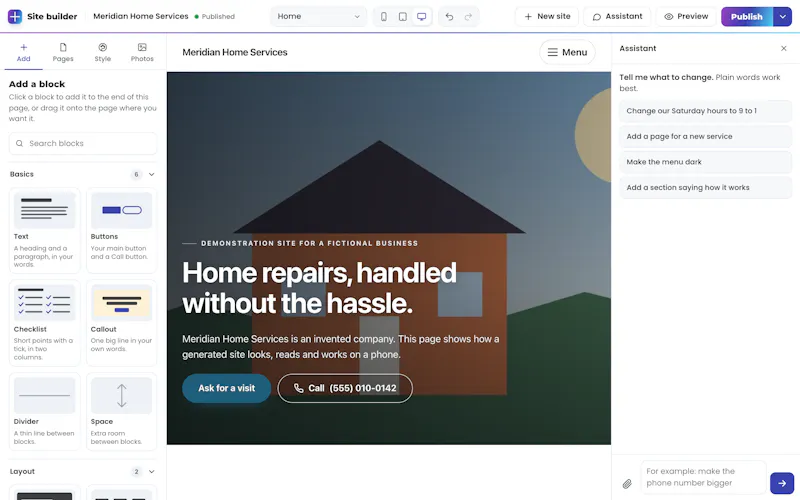The image size is (800, 500).
Task: Choose 'Change our Saturday hours' suggestion
Action: (705, 111)
